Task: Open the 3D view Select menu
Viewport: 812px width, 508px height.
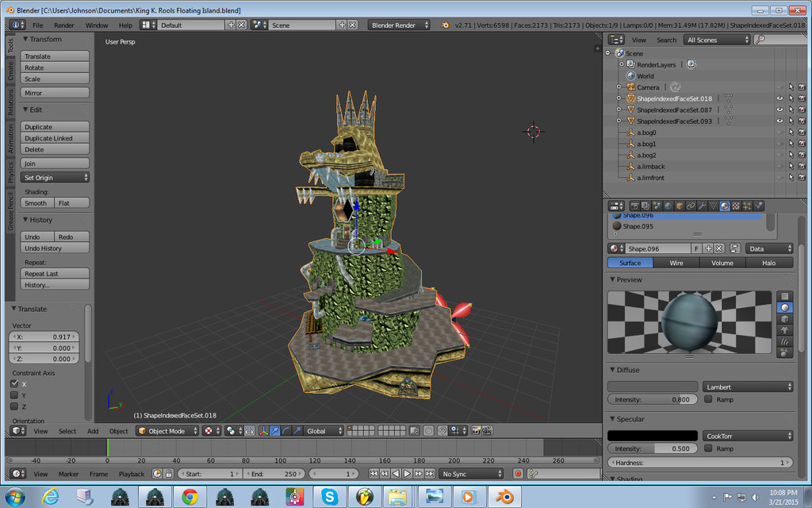Action: (x=67, y=431)
